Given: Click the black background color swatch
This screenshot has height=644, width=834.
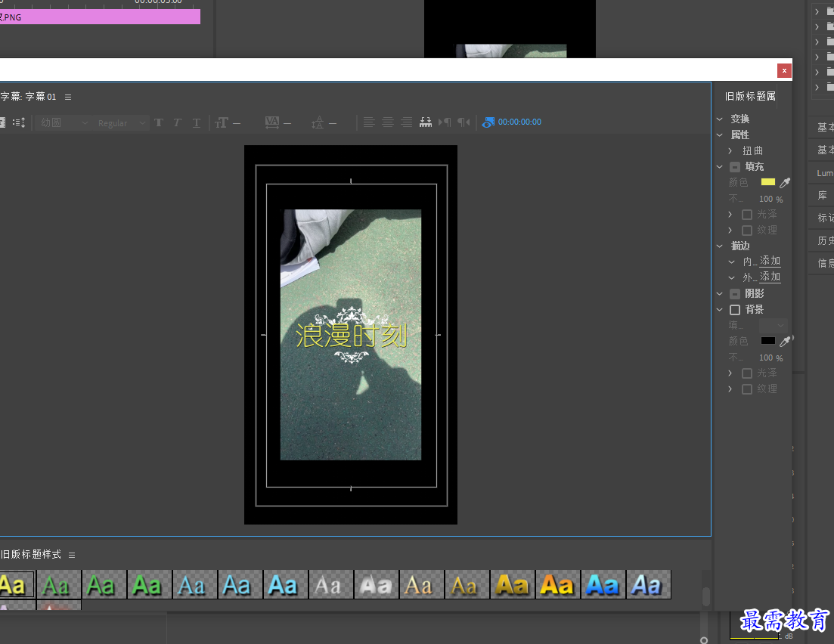Looking at the screenshot, I should pos(768,340).
